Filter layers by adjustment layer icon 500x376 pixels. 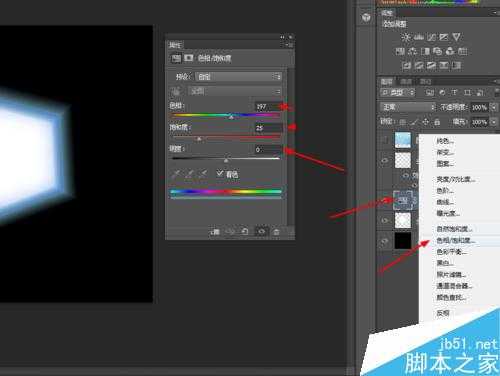[442, 93]
